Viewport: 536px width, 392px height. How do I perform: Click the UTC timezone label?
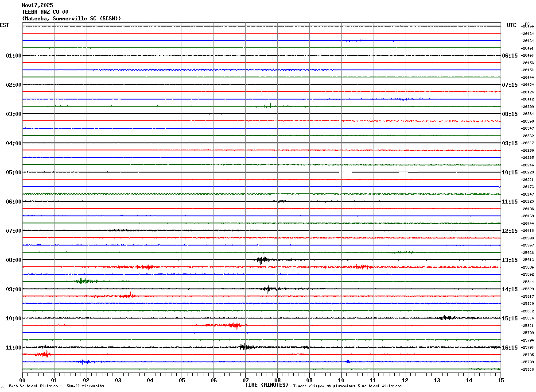tap(512, 25)
